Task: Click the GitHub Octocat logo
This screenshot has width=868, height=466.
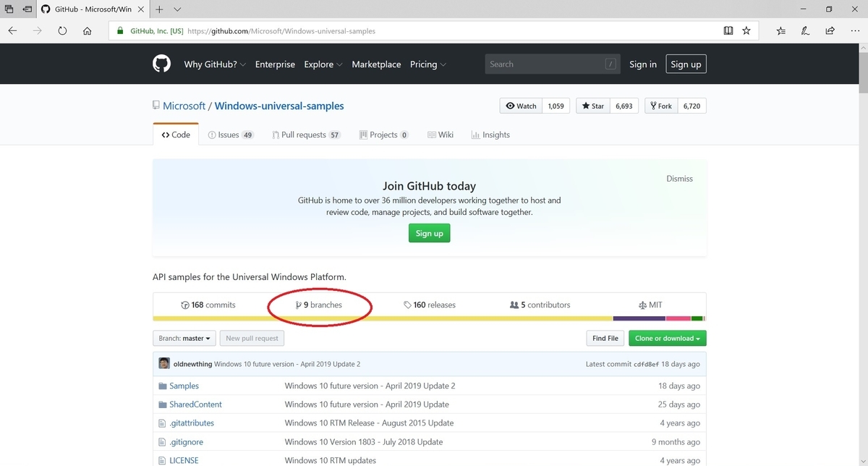Action: click(x=161, y=64)
